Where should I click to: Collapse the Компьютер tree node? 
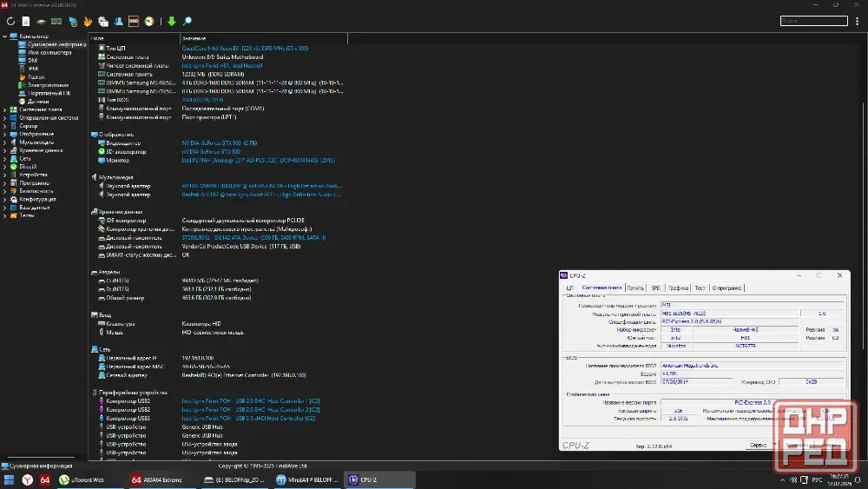5,36
